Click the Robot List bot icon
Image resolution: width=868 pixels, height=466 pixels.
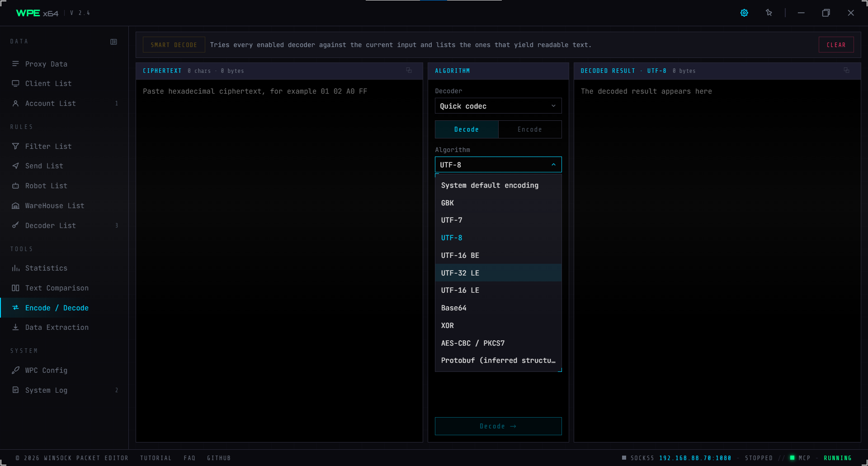(x=15, y=185)
